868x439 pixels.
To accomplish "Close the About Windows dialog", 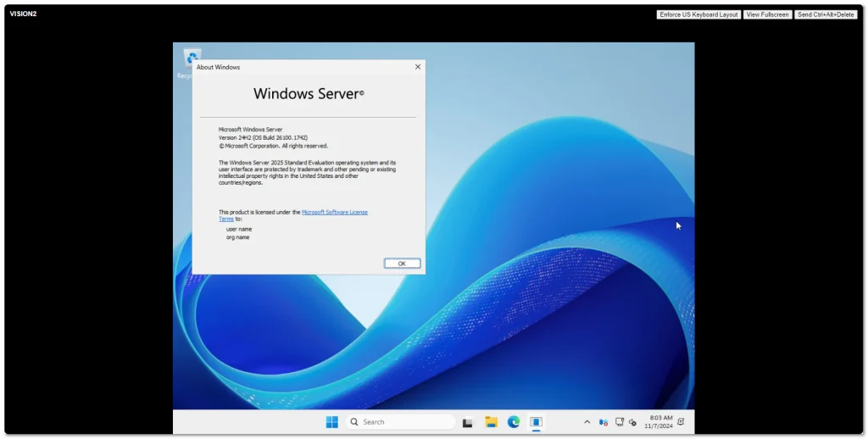I will [x=417, y=66].
